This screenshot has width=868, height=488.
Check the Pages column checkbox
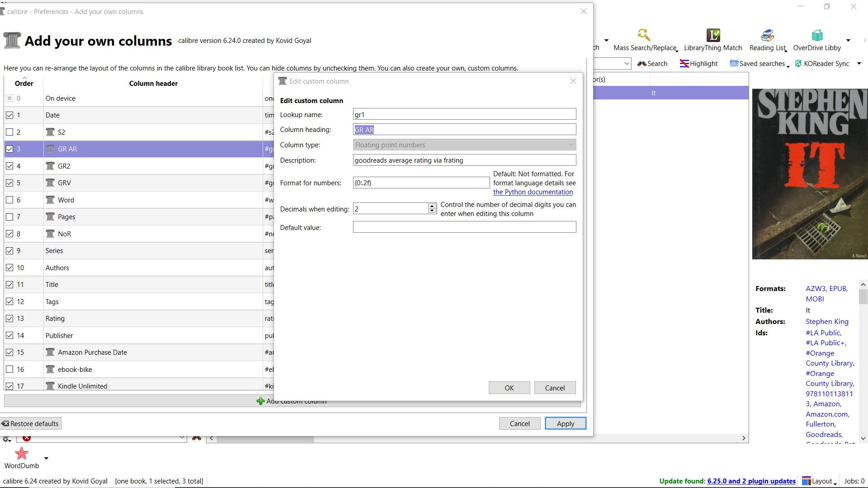coord(9,217)
